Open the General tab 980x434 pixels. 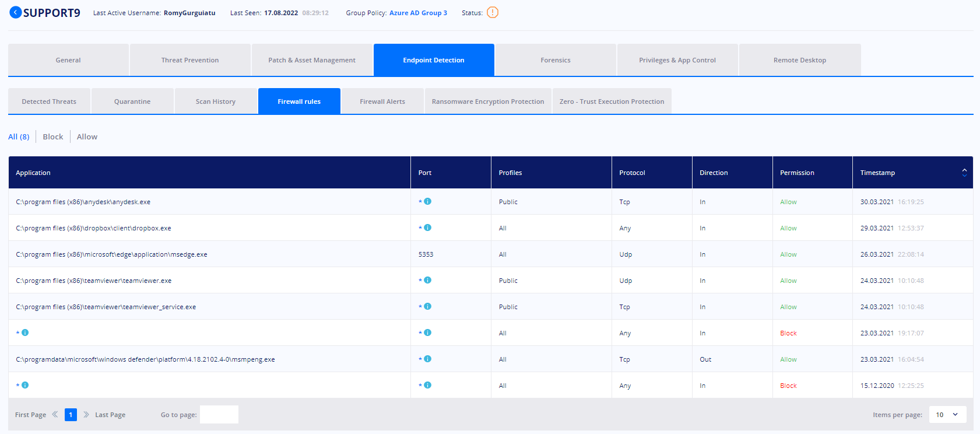coord(68,60)
